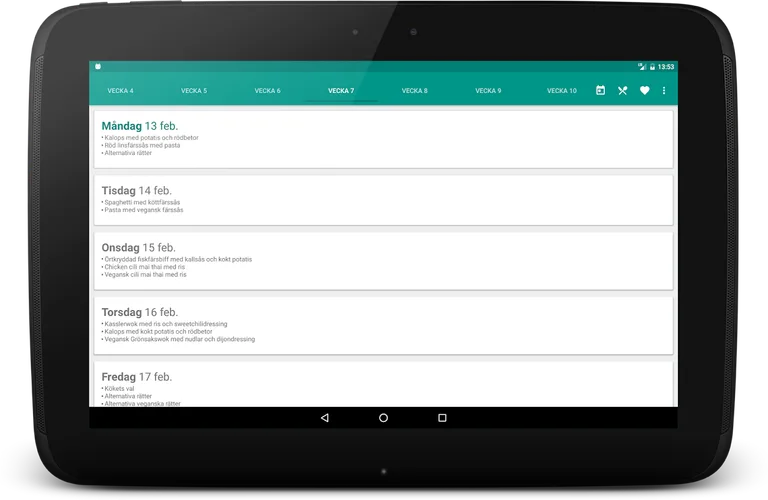Open the Torsdag 16 feb. heading

pos(140,312)
